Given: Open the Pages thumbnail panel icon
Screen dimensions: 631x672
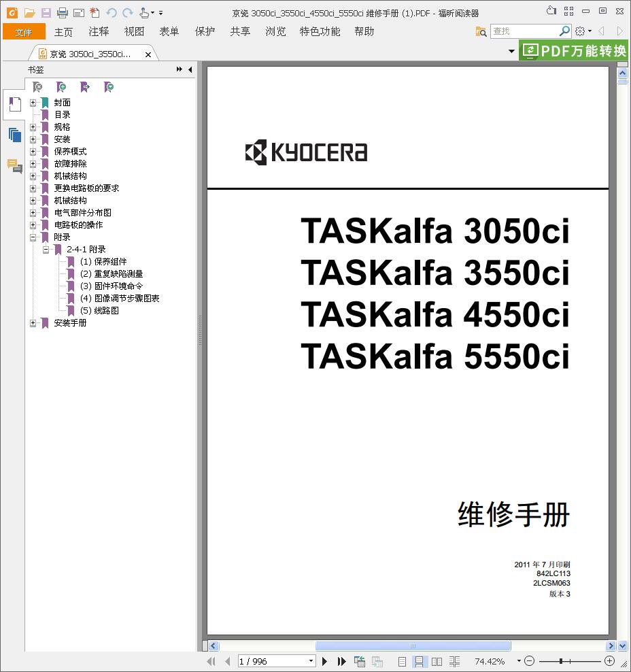Looking at the screenshot, I should pos(15,135).
